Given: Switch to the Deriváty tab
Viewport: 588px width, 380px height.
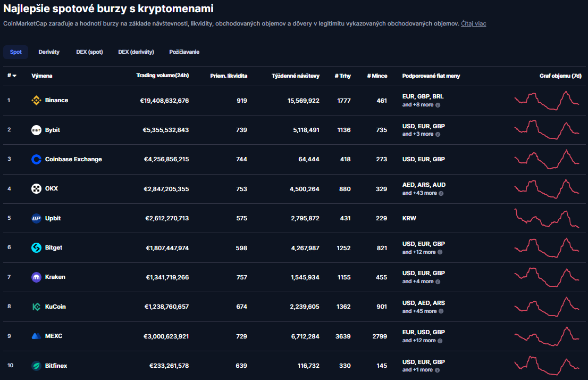Looking at the screenshot, I should [49, 52].
